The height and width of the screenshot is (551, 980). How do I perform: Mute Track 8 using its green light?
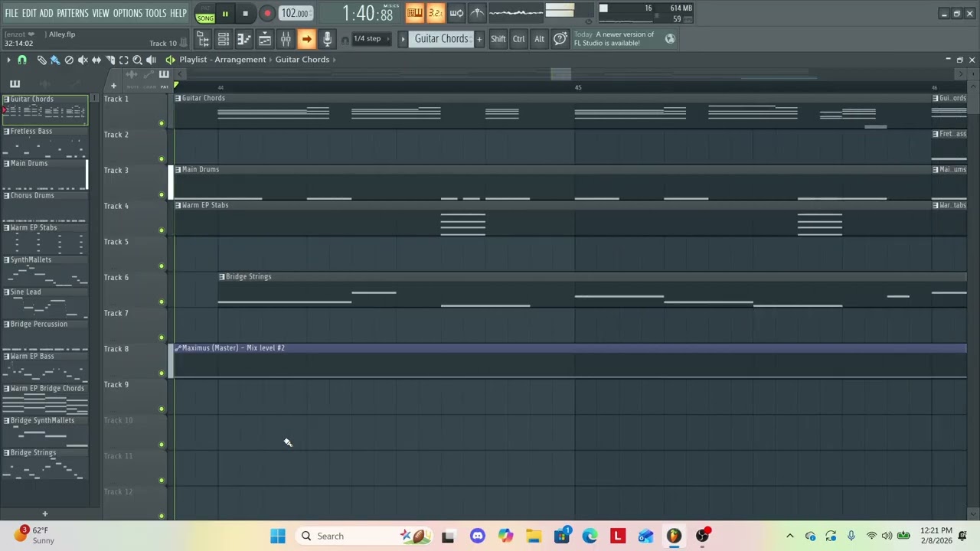click(162, 373)
